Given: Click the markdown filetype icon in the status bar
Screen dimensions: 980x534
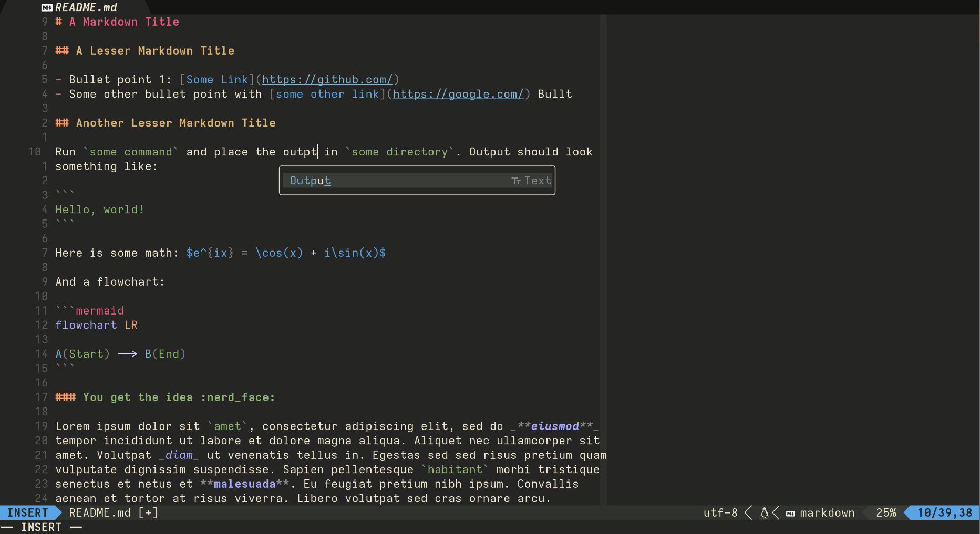Looking at the screenshot, I should (790, 513).
